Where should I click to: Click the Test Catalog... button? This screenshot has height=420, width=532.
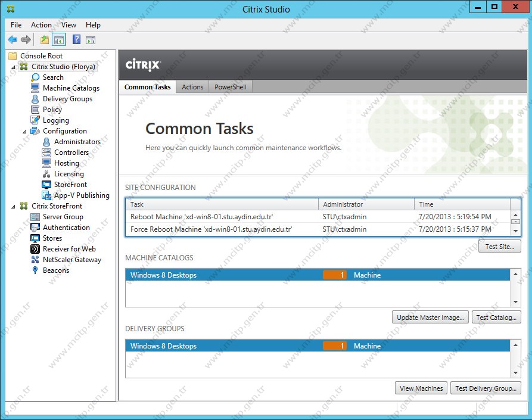point(496,318)
